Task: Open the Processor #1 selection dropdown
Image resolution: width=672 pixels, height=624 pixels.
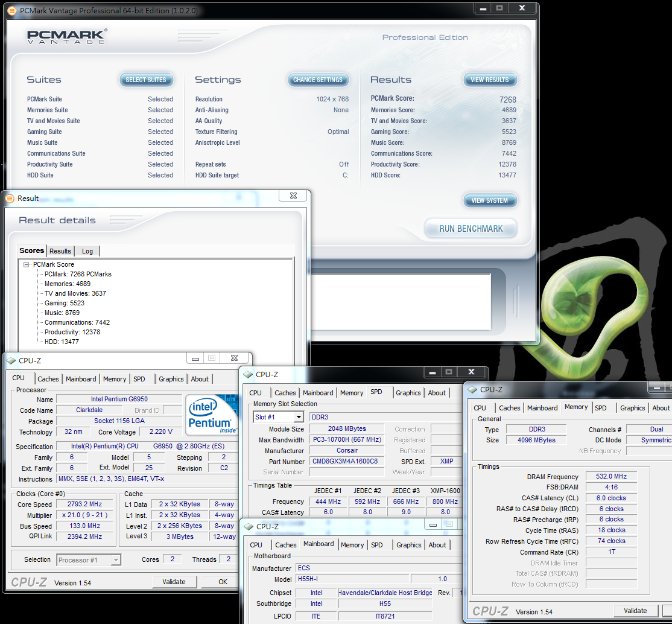Action: tap(116, 560)
